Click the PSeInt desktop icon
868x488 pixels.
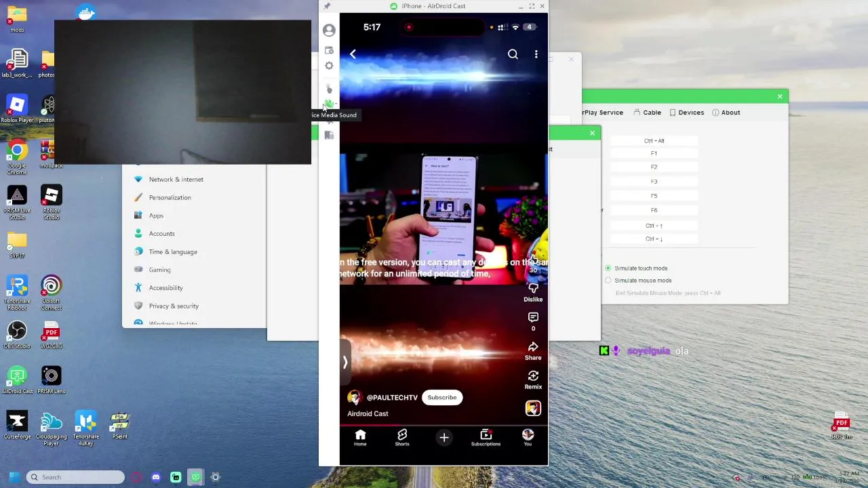tap(119, 426)
